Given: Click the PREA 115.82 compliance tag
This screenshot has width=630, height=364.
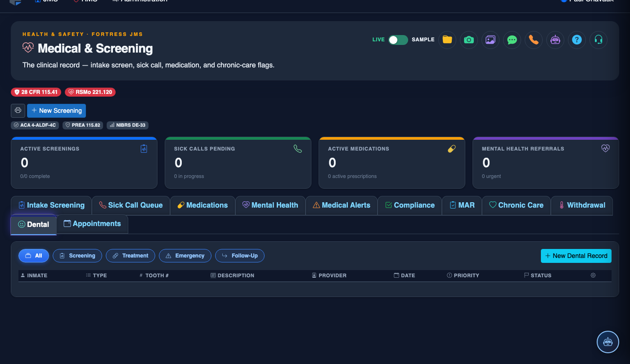Looking at the screenshot, I should click(83, 125).
